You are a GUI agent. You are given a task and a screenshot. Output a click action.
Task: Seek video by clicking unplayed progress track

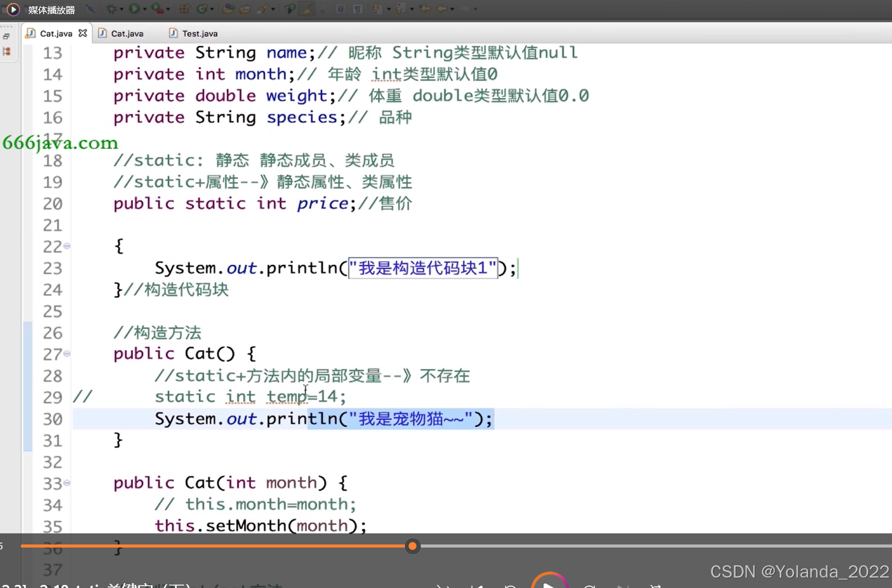(655, 546)
